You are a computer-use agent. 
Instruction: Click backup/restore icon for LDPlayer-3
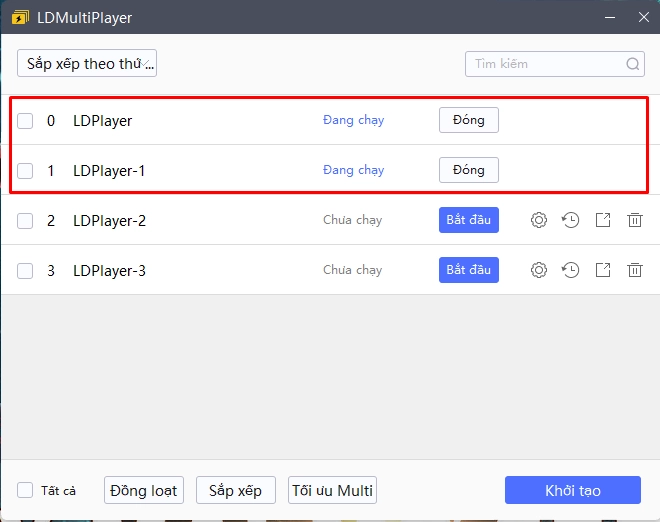coord(571,270)
